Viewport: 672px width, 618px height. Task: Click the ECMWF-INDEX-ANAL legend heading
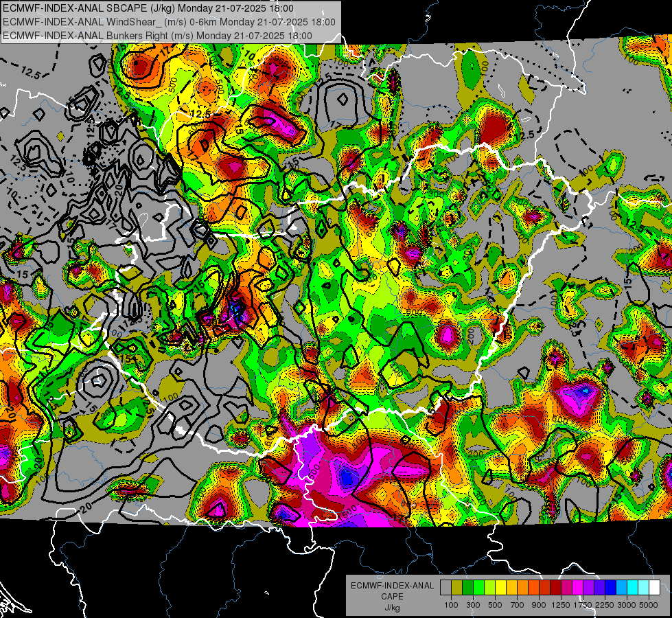point(392,586)
